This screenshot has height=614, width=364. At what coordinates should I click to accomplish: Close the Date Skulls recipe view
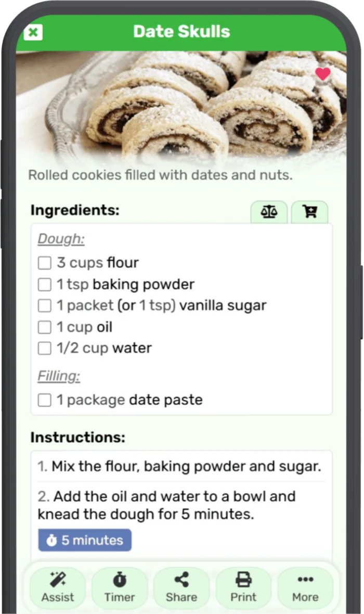[33, 32]
